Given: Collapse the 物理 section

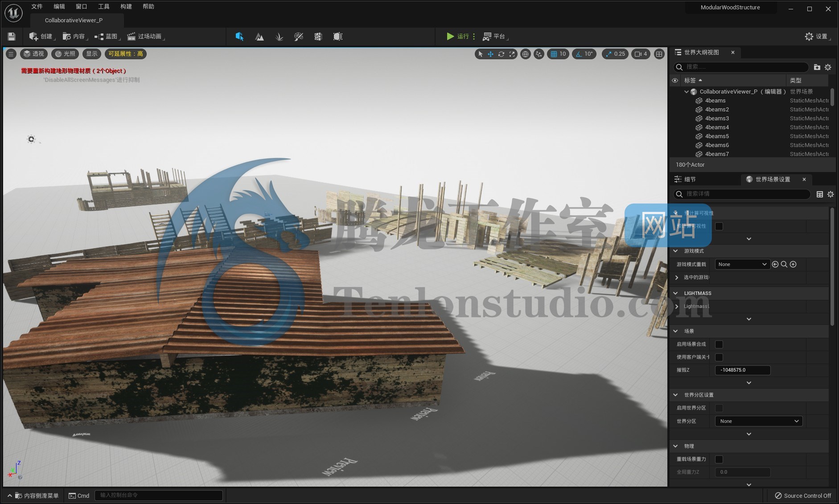Looking at the screenshot, I should tap(675, 446).
